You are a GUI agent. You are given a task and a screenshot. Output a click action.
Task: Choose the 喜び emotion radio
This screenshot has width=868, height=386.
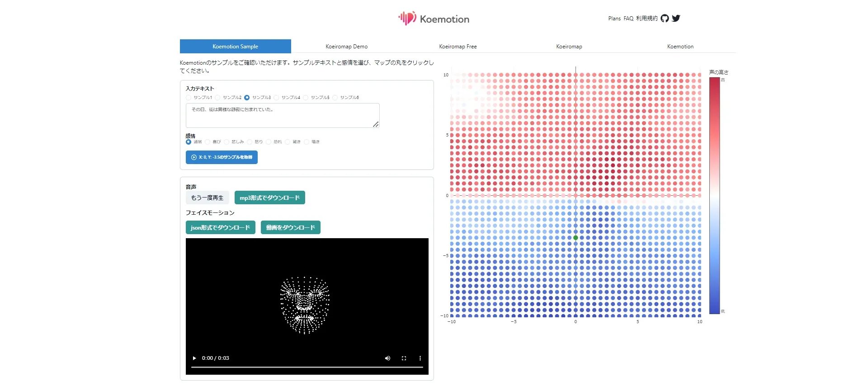(208, 142)
